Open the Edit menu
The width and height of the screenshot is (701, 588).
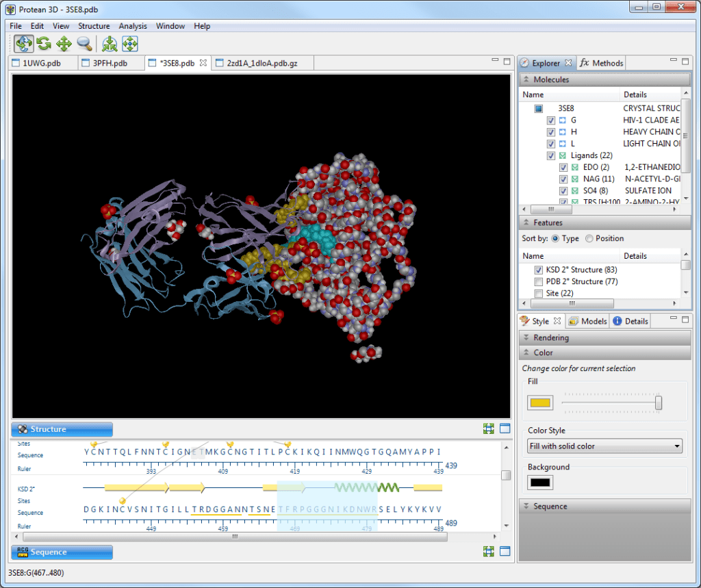tap(37, 26)
